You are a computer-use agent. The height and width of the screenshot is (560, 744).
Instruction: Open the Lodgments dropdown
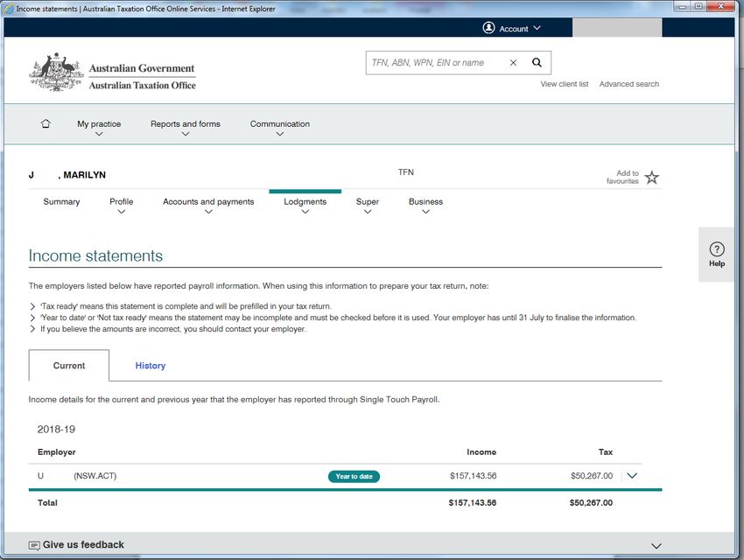tap(305, 206)
